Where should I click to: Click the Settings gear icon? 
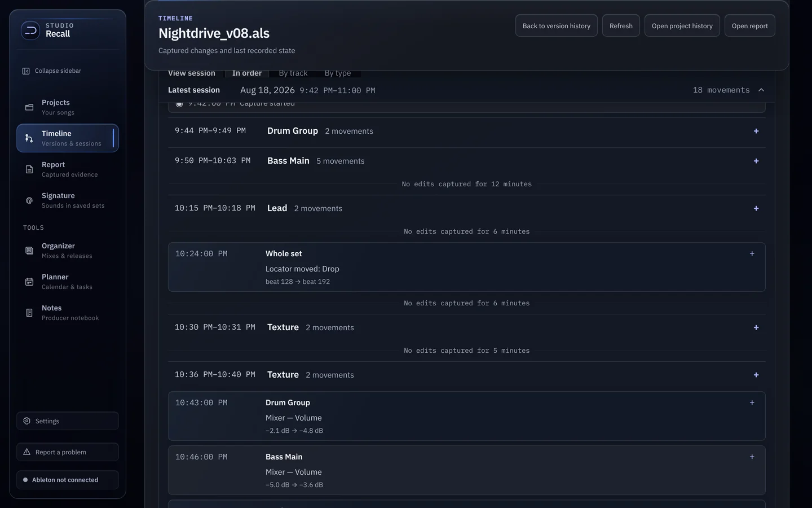click(27, 421)
